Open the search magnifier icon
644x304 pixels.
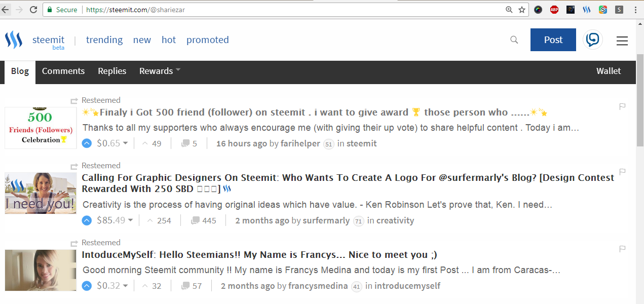514,40
